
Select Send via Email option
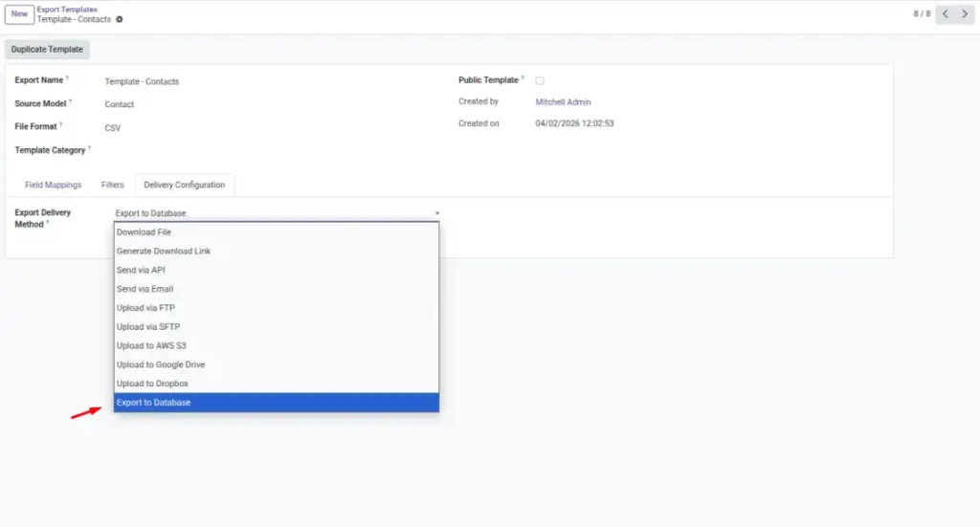pyautogui.click(x=277, y=289)
